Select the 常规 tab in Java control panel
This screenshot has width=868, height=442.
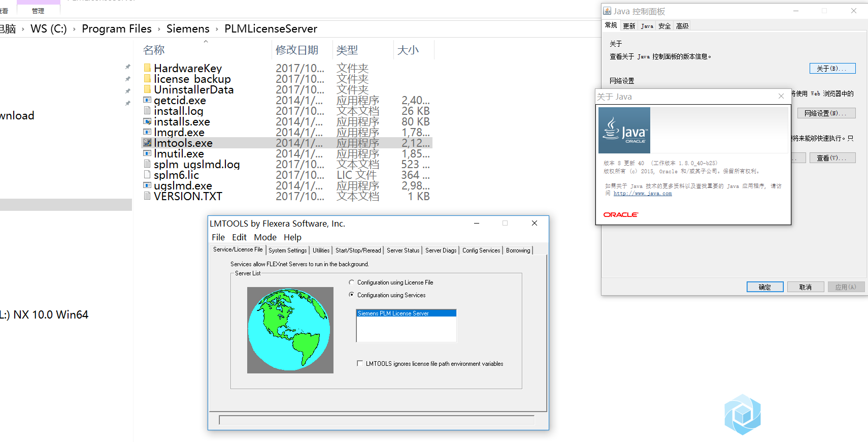611,25
